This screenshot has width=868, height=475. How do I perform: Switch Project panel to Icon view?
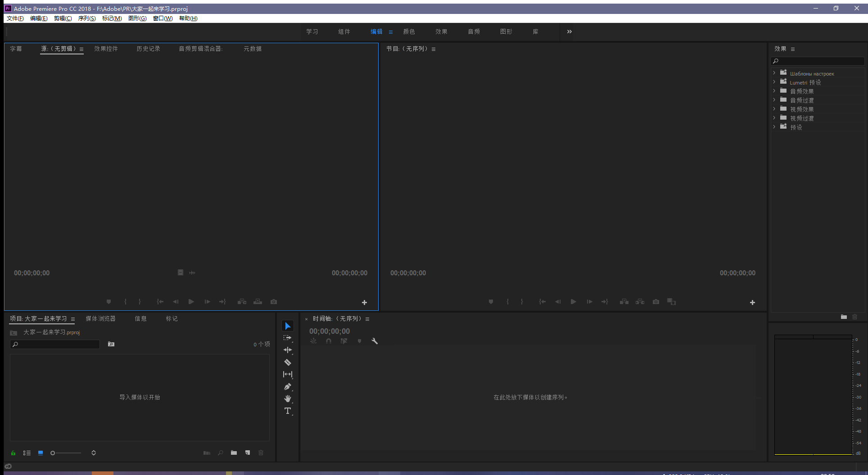point(41,453)
